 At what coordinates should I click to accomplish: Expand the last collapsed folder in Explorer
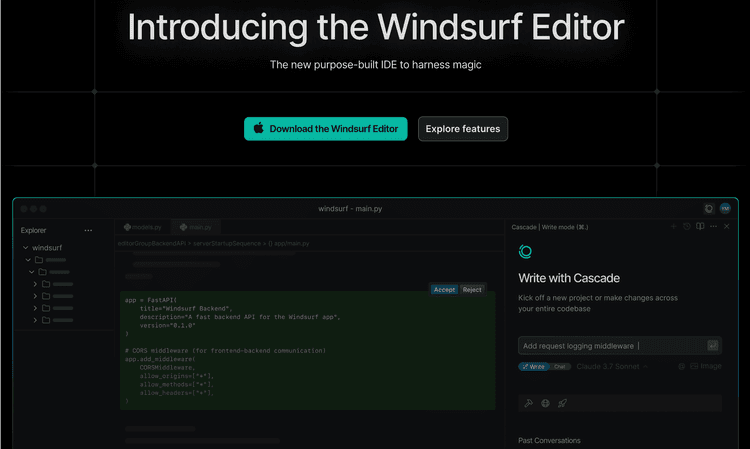tap(35, 320)
